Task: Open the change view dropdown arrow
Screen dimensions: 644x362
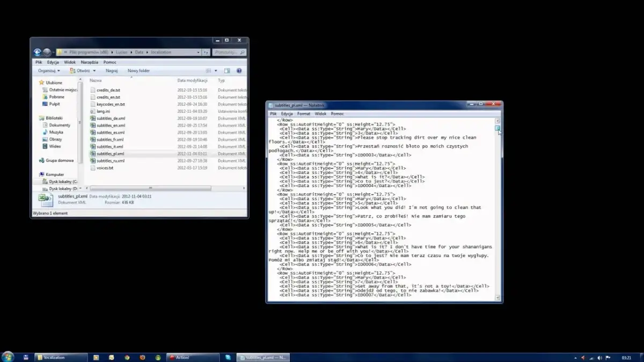Action: click(x=216, y=71)
